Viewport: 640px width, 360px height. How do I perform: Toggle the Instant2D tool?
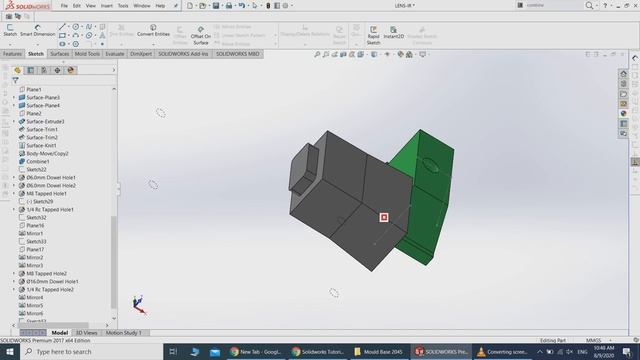click(x=393, y=33)
